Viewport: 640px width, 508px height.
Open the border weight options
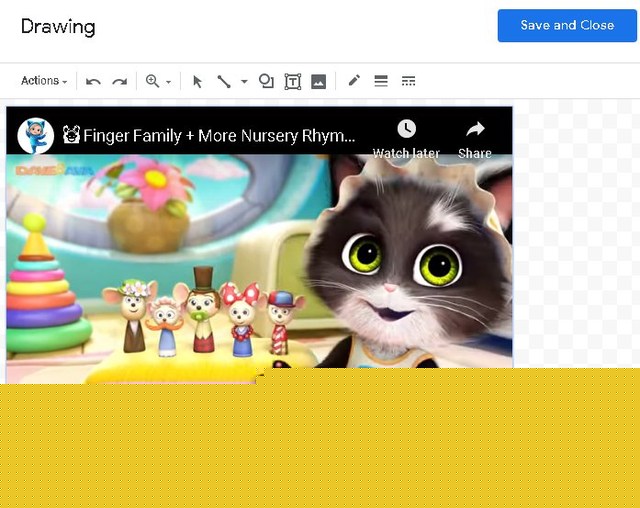tap(381, 81)
